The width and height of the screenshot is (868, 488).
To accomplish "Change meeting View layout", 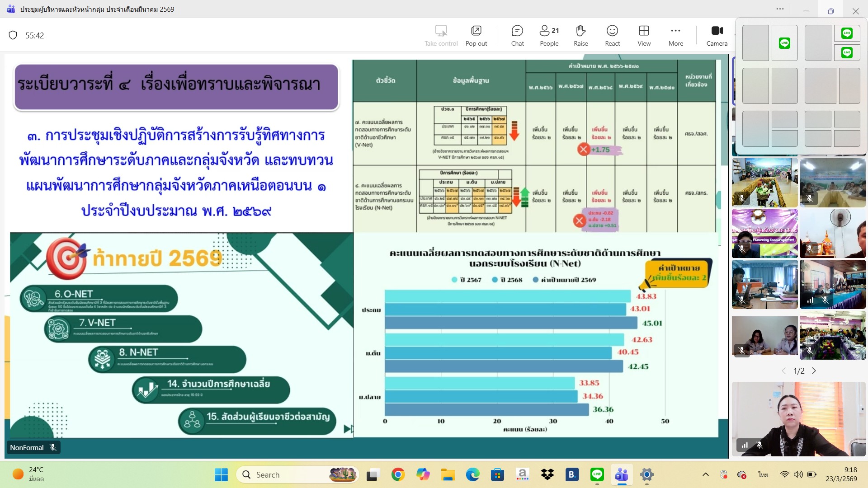I will tap(644, 35).
